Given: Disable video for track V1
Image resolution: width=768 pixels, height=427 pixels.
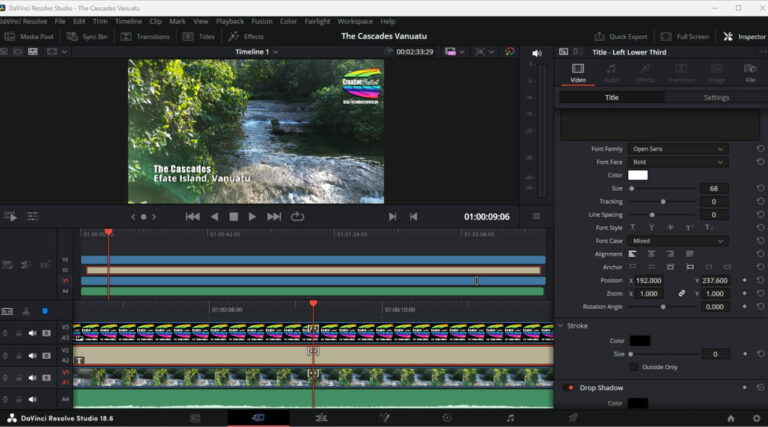Looking at the screenshot, I should pos(47,378).
